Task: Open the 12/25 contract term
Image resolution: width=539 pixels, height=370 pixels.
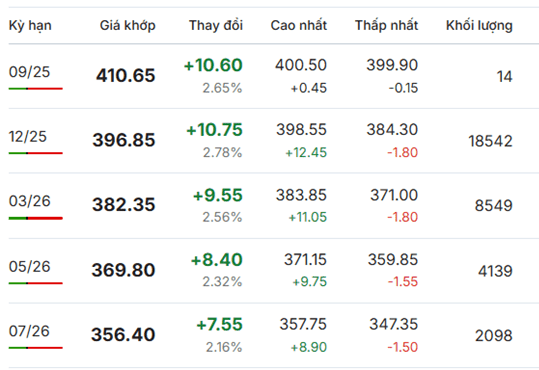Action: click(x=28, y=137)
